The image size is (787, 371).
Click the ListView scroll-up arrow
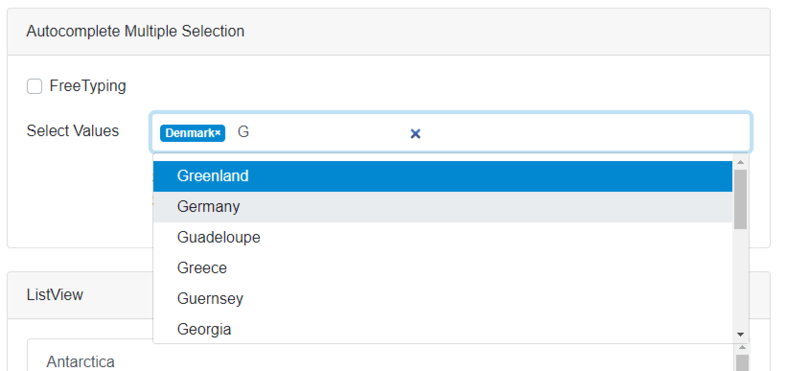[x=742, y=347]
